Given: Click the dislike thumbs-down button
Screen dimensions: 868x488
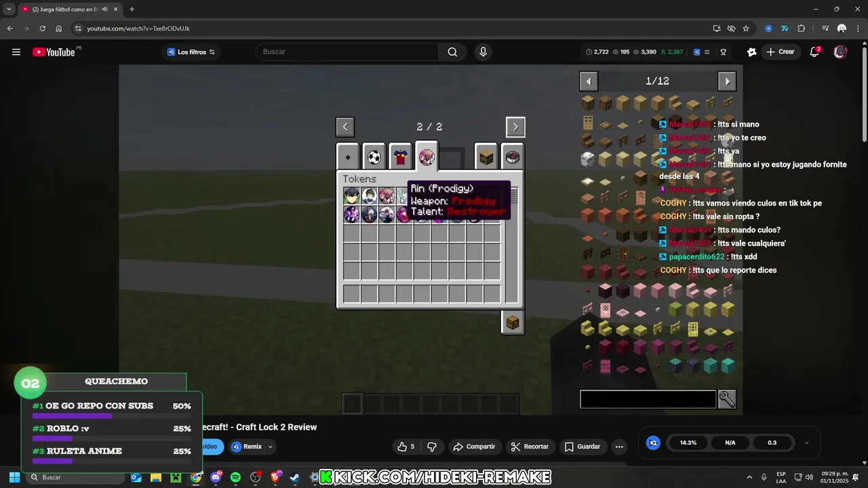Looking at the screenshot, I should [431, 447].
